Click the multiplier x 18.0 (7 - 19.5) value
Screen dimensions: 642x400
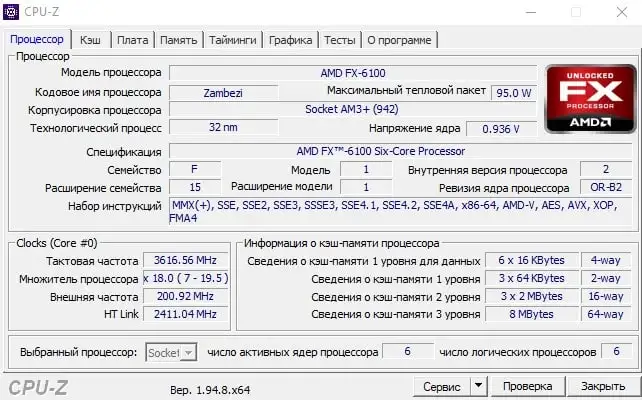[x=185, y=278]
